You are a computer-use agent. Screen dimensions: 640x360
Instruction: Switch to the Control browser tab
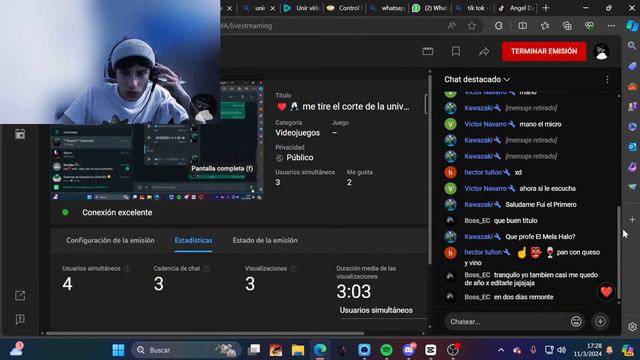point(344,8)
